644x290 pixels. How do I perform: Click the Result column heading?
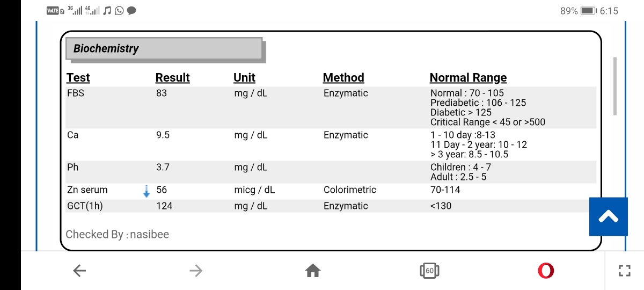point(173,77)
